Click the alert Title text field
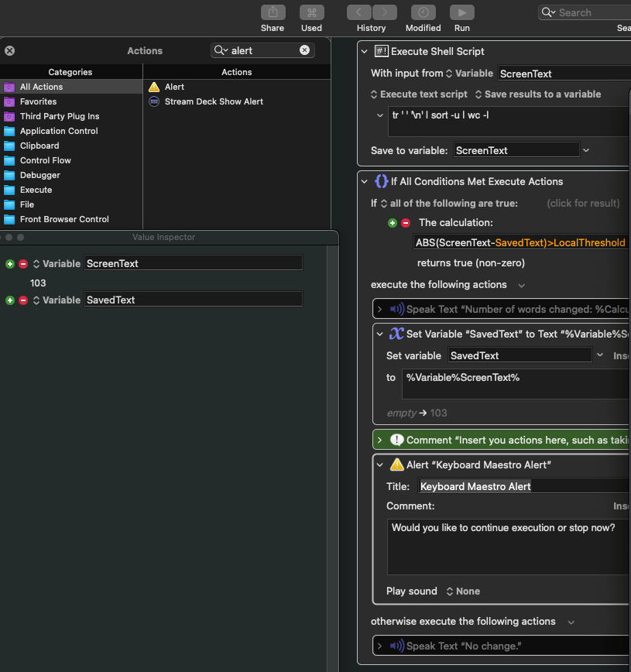Viewport: 631px width, 672px height. pos(523,486)
